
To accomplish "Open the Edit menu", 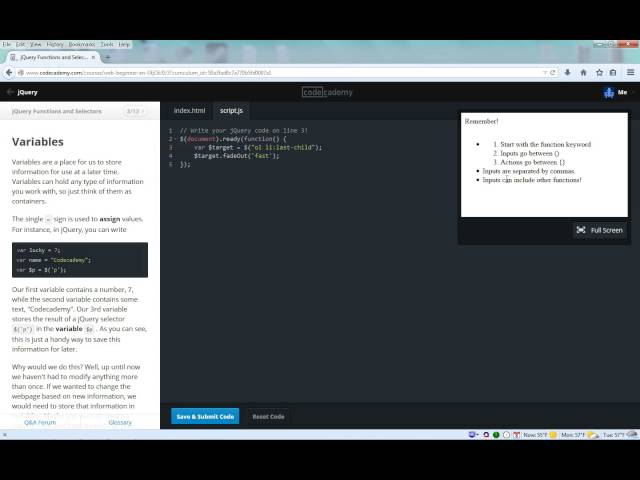I will pyautogui.click(x=20, y=44).
